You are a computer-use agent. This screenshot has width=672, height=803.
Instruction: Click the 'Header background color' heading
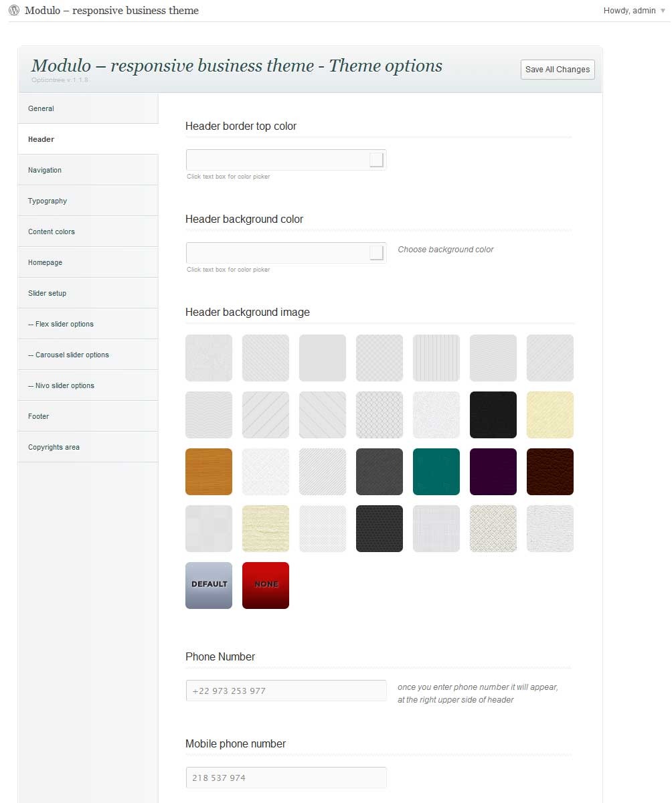point(244,219)
